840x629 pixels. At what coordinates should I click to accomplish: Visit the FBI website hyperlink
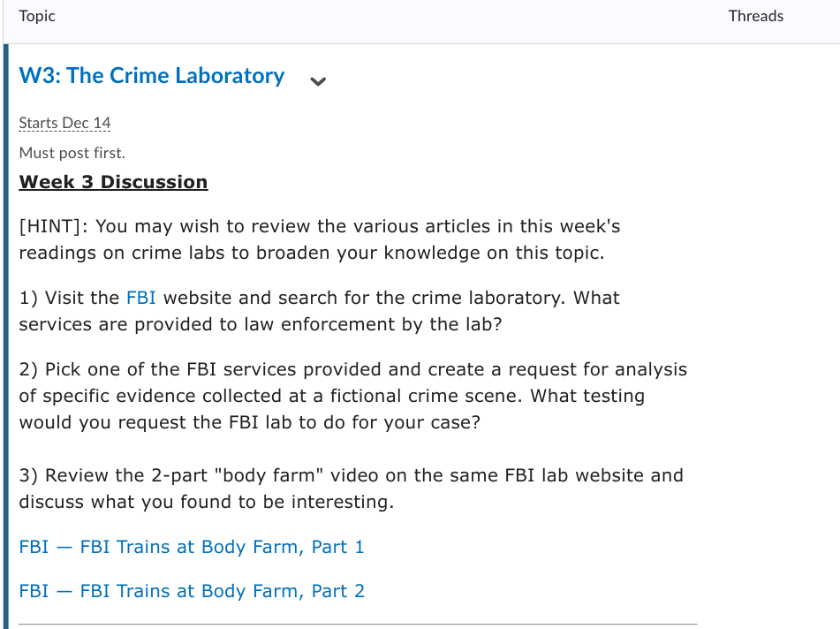140,298
